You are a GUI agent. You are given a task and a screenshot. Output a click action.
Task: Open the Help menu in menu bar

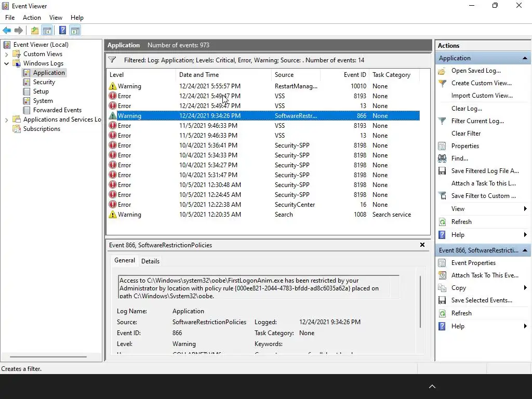pos(77,18)
